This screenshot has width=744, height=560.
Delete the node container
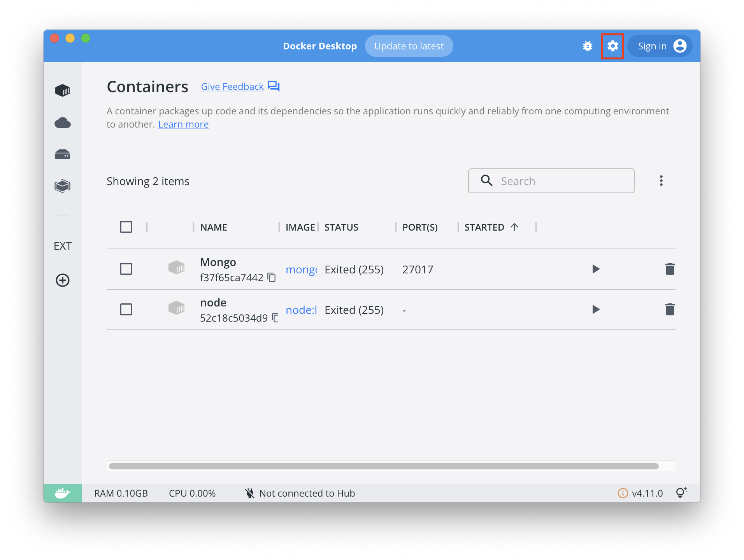tap(670, 309)
